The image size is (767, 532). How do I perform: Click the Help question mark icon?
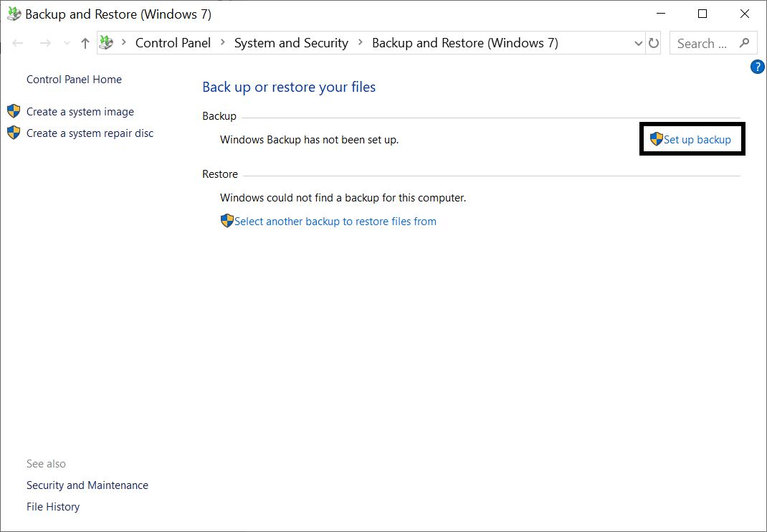pos(757,67)
